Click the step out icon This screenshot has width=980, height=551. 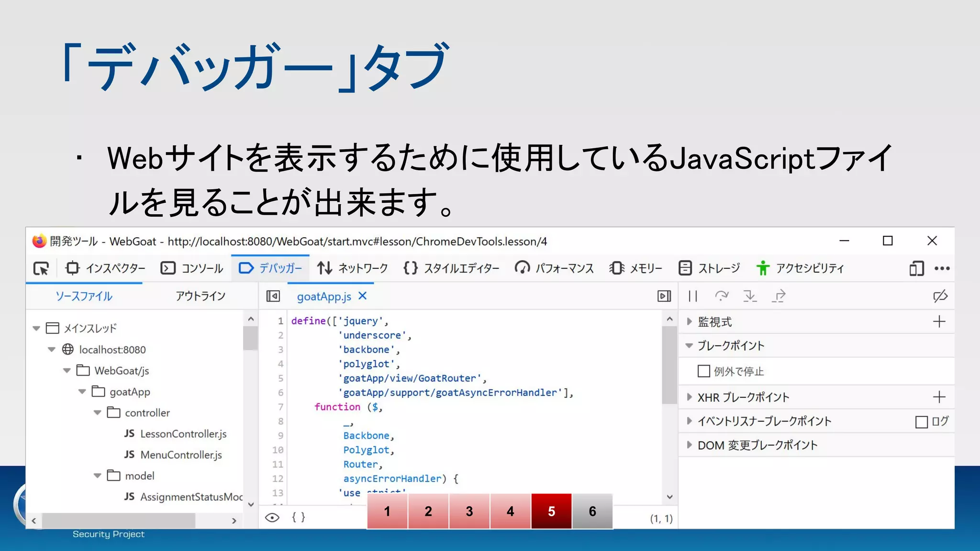click(779, 296)
